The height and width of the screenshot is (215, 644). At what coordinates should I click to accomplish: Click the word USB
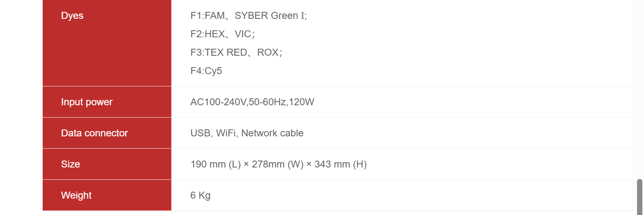pyautogui.click(x=200, y=133)
